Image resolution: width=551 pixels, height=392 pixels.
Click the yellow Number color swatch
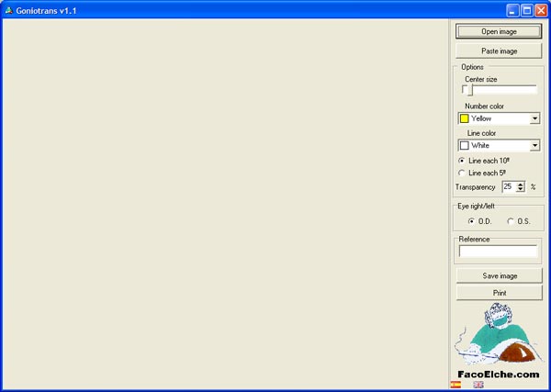click(465, 118)
